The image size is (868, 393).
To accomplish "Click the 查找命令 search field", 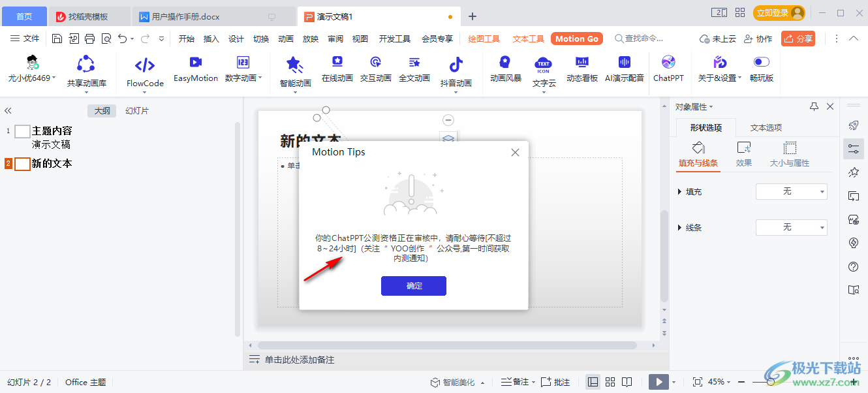I will click(640, 39).
